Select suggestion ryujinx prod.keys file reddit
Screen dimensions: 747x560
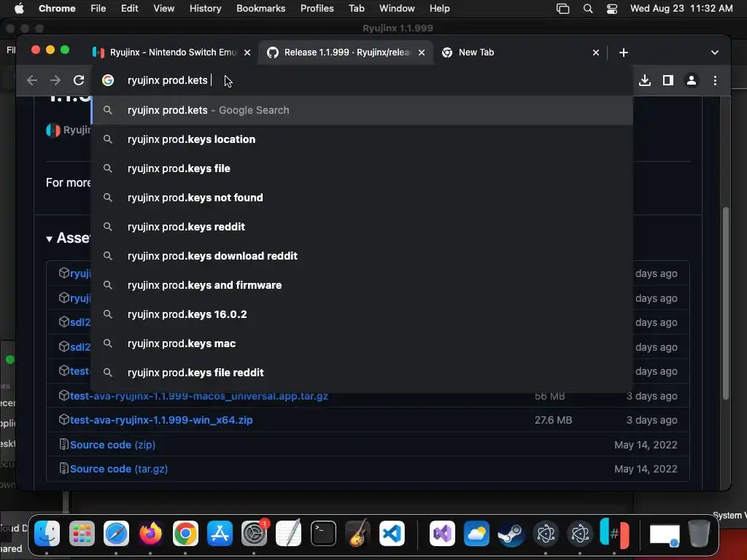click(x=362, y=373)
